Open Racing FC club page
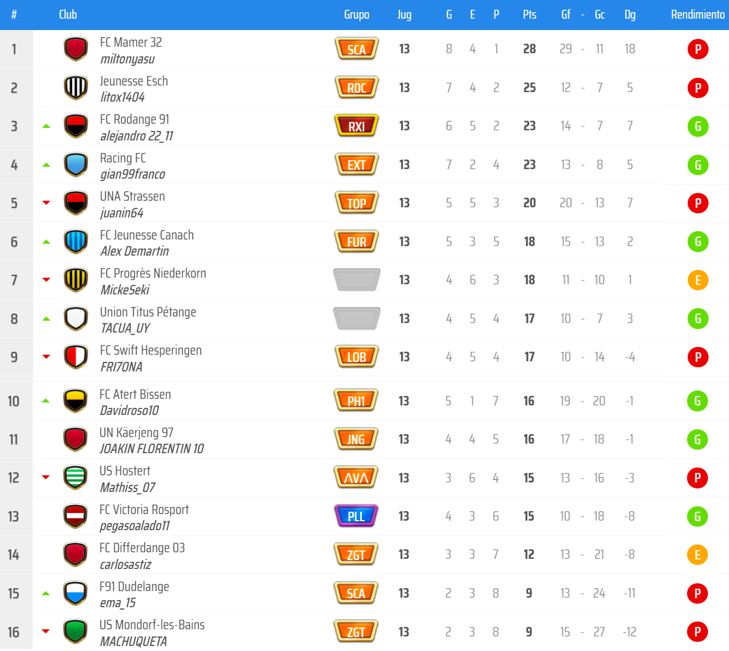 click(x=123, y=158)
